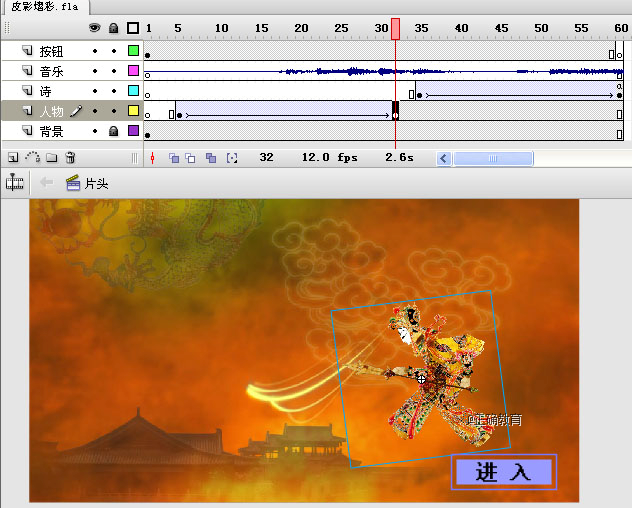This screenshot has height=508, width=632.
Task: Enable Edit Multiple Frames
Action: (211, 158)
